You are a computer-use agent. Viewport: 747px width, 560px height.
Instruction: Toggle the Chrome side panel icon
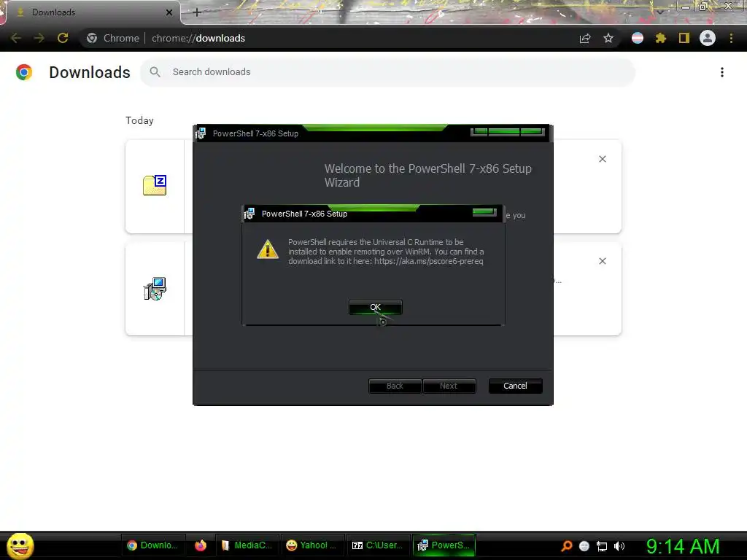[x=684, y=38]
